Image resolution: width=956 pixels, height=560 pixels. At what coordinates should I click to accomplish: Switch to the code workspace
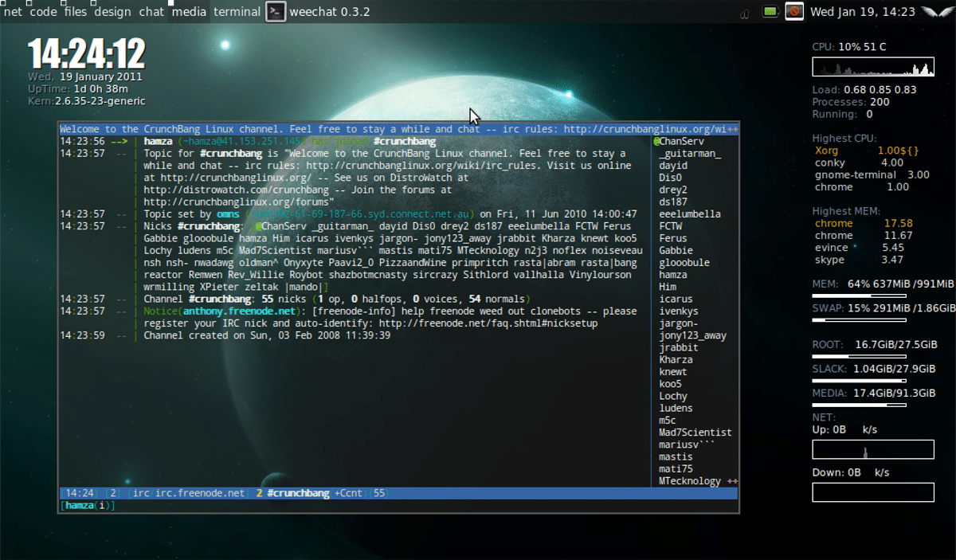point(43,11)
